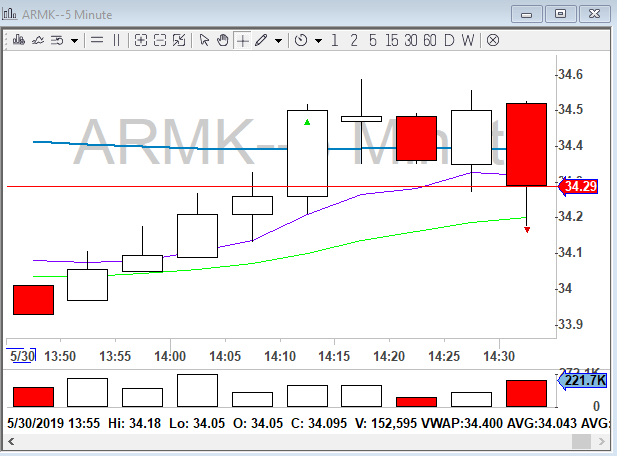The image size is (617, 456).
Task: Select the hand pan tool
Action: [223, 40]
